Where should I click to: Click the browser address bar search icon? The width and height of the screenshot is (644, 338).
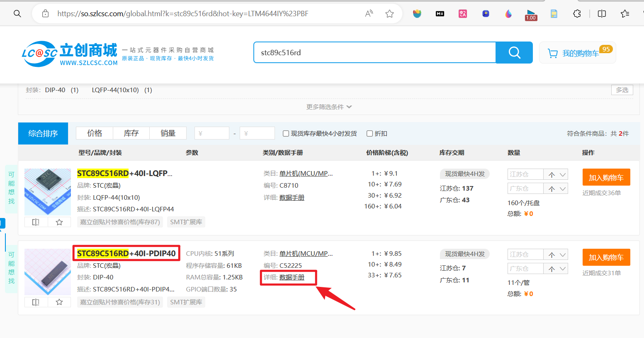[17, 14]
